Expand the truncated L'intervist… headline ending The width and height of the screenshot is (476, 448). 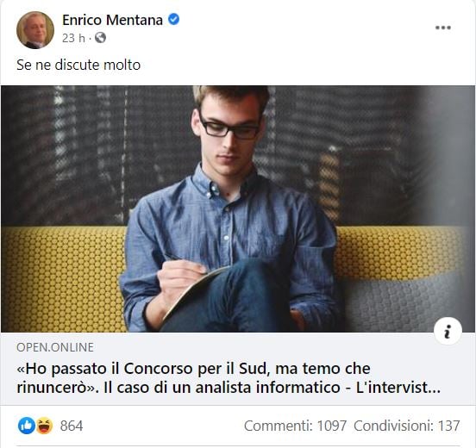[x=398, y=388]
